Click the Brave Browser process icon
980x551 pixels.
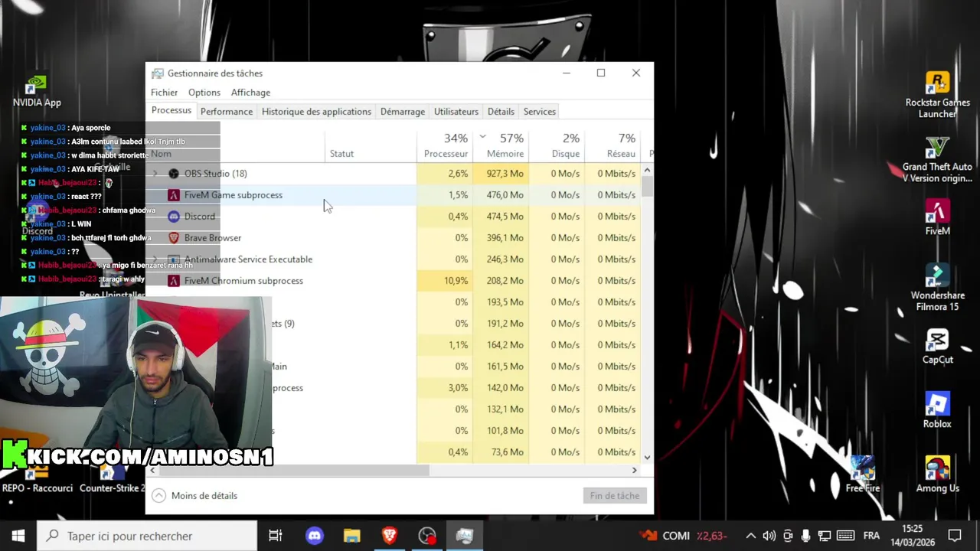(x=174, y=238)
